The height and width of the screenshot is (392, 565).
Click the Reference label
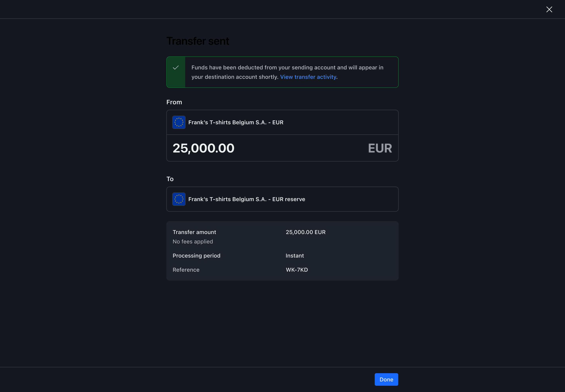[186, 270]
